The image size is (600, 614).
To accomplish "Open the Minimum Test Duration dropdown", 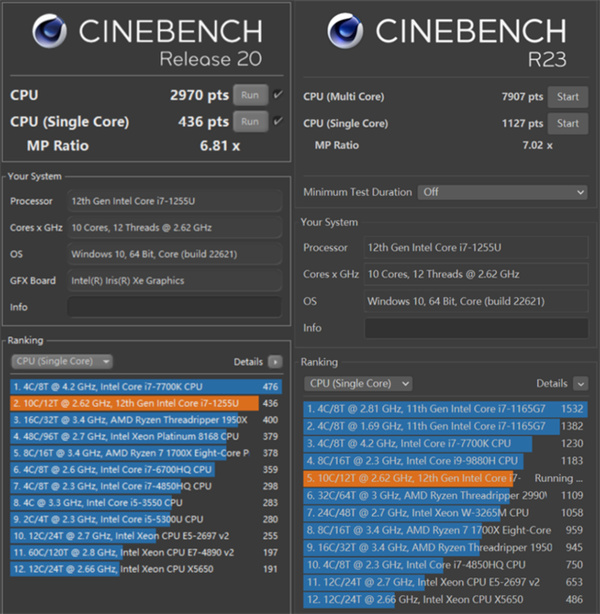I will tap(502, 192).
